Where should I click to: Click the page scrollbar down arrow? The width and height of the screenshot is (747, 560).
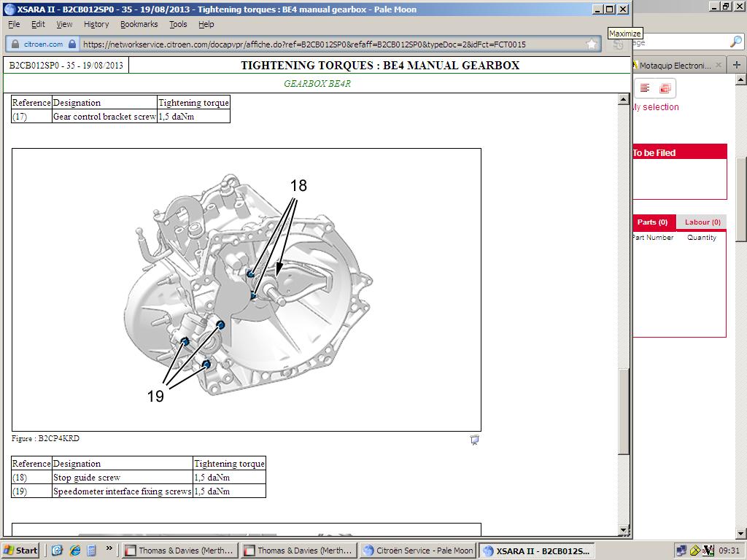click(x=624, y=529)
